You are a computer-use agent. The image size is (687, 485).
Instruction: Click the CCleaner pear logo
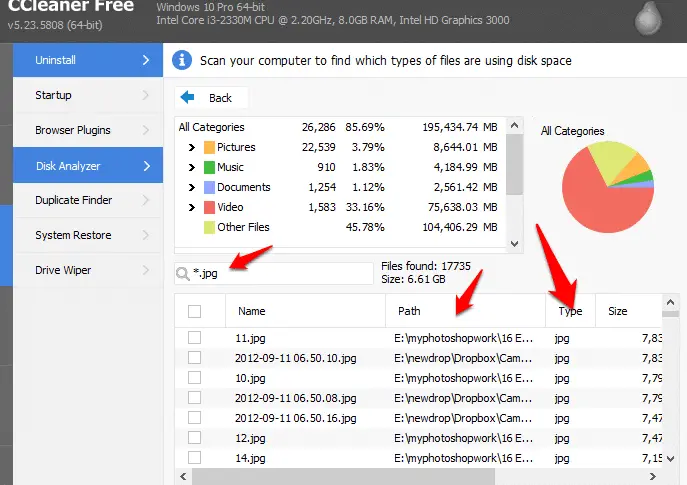648,19
